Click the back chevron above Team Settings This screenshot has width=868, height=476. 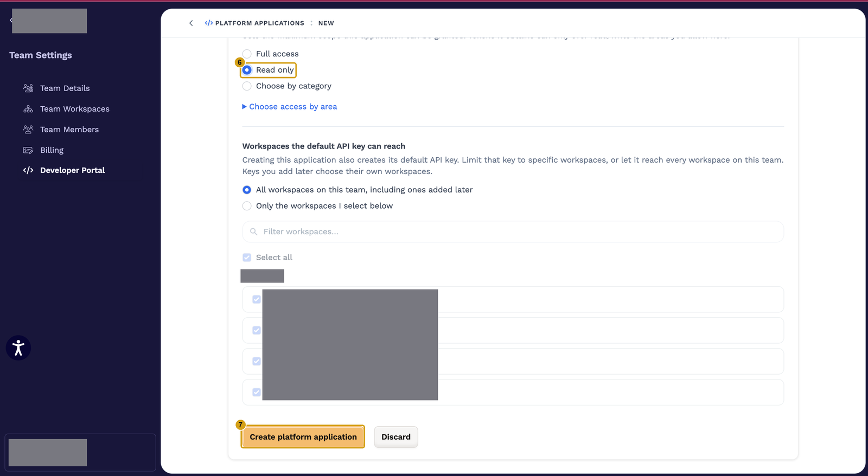(x=11, y=21)
